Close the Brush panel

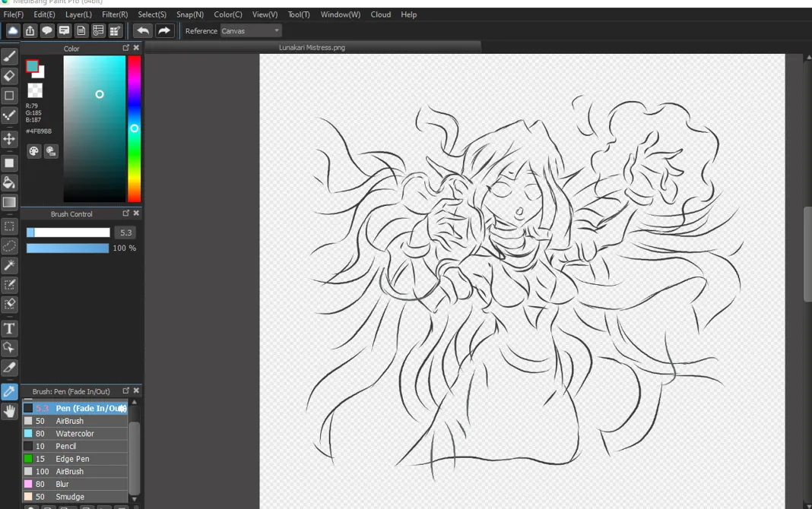(136, 390)
